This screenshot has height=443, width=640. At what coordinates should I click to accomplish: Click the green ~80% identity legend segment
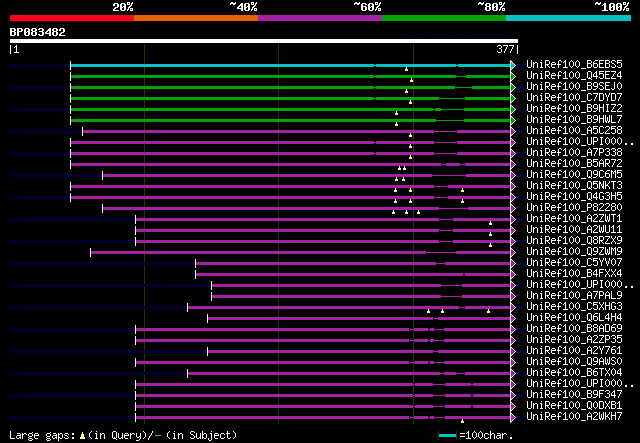click(x=444, y=18)
